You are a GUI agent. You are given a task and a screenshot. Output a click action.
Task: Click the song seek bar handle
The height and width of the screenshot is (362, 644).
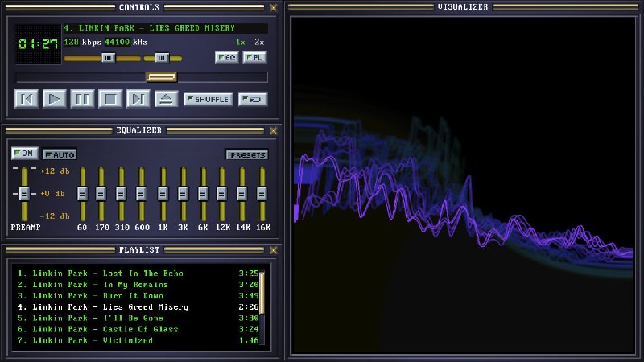click(161, 77)
